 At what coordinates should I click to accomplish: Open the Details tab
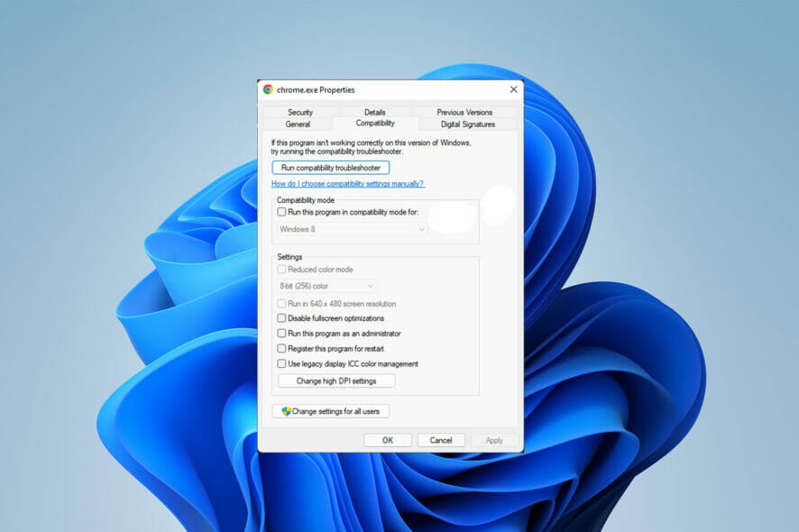tap(375, 111)
